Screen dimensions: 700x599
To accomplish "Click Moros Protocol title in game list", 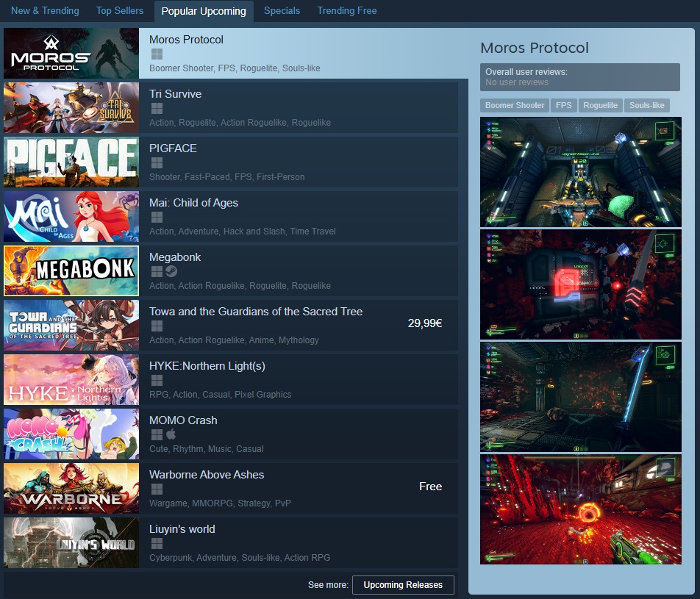I will click(186, 39).
